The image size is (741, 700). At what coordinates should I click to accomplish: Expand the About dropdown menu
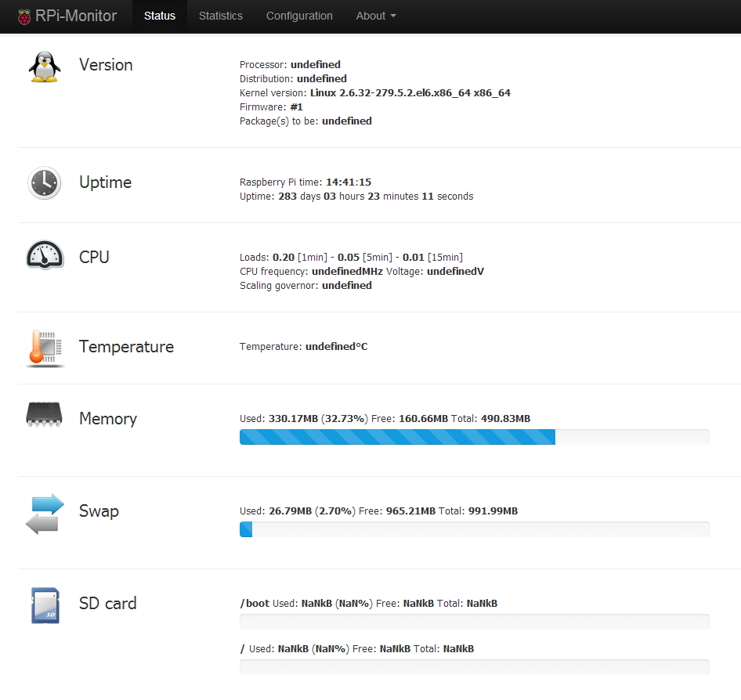[375, 16]
